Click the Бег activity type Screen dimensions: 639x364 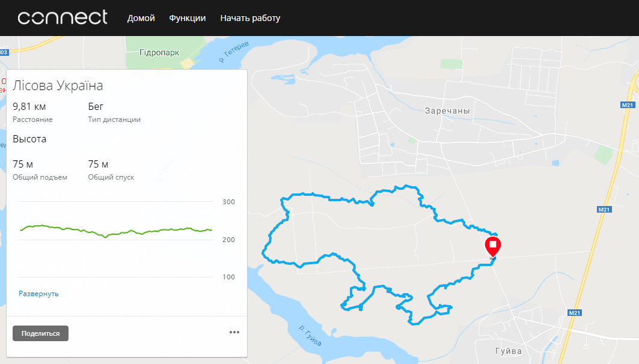pyautogui.click(x=96, y=106)
